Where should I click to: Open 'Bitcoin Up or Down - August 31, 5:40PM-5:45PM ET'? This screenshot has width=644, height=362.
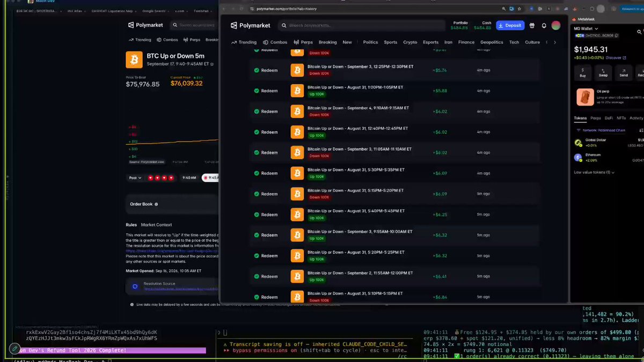pyautogui.click(x=356, y=211)
